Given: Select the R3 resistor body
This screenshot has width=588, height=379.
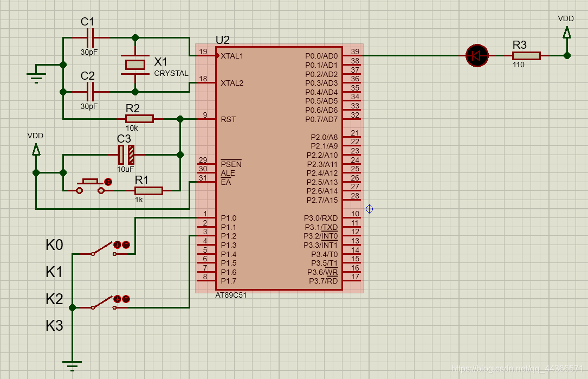Looking at the screenshot, I should coord(527,56).
